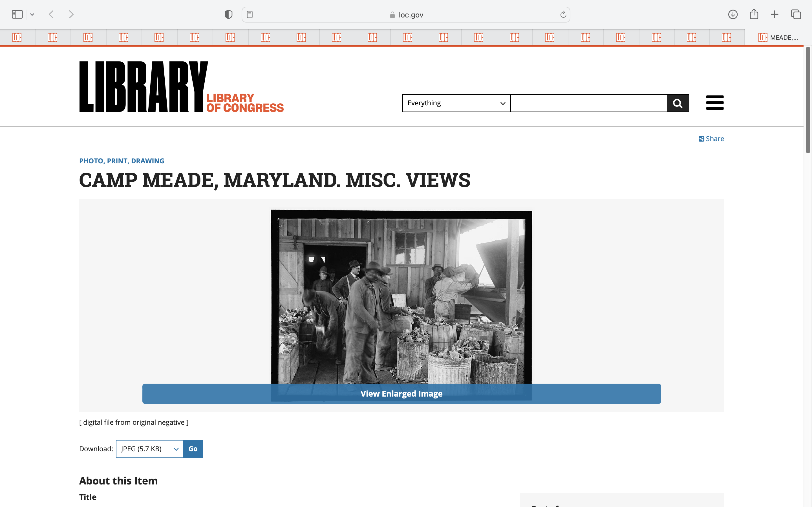Expand the sidebar tab group chevron

click(x=32, y=14)
